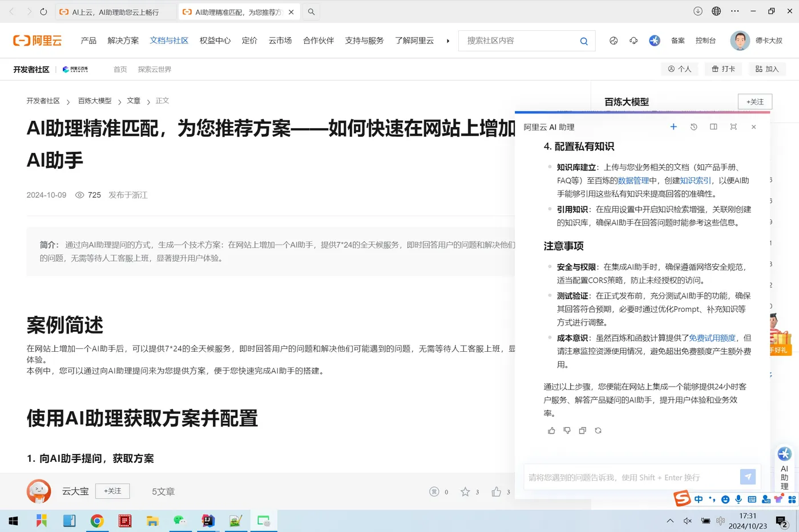The height and width of the screenshot is (532, 799).
Task: Open chat history in AI 助理 panel
Action: [x=693, y=127]
